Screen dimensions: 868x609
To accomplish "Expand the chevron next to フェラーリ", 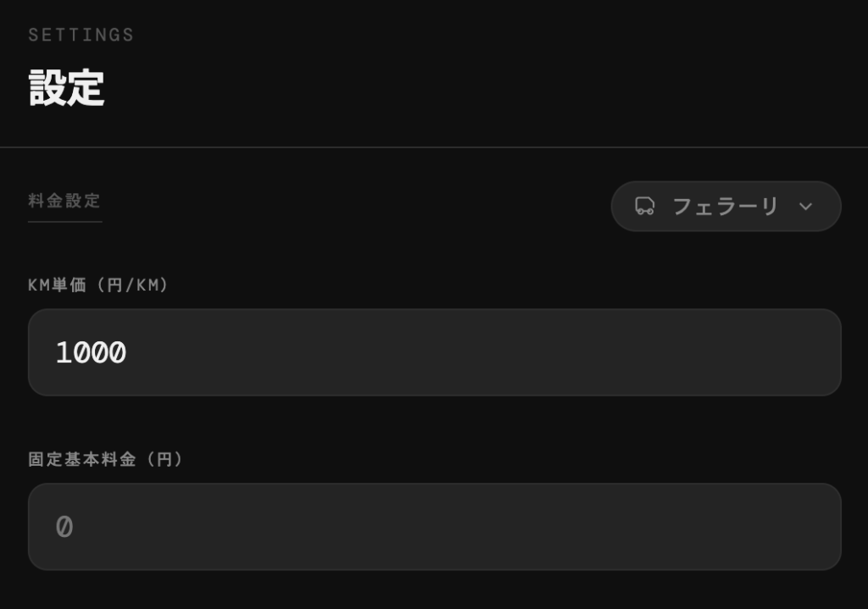I will click(x=805, y=207).
